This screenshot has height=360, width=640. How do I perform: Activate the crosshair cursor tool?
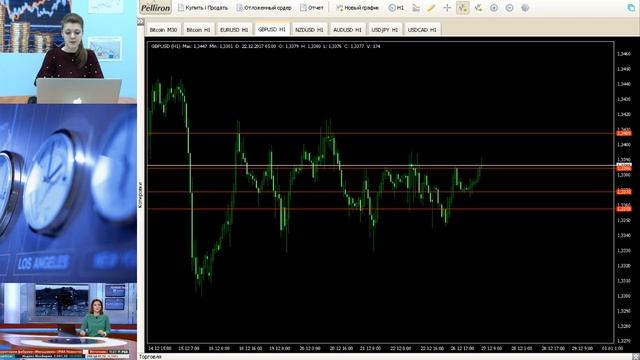tap(447, 8)
